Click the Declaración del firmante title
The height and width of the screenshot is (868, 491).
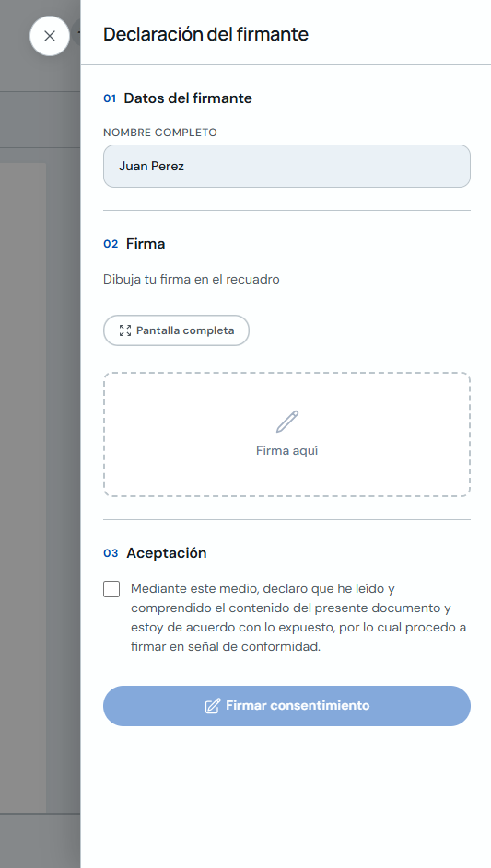(205, 34)
